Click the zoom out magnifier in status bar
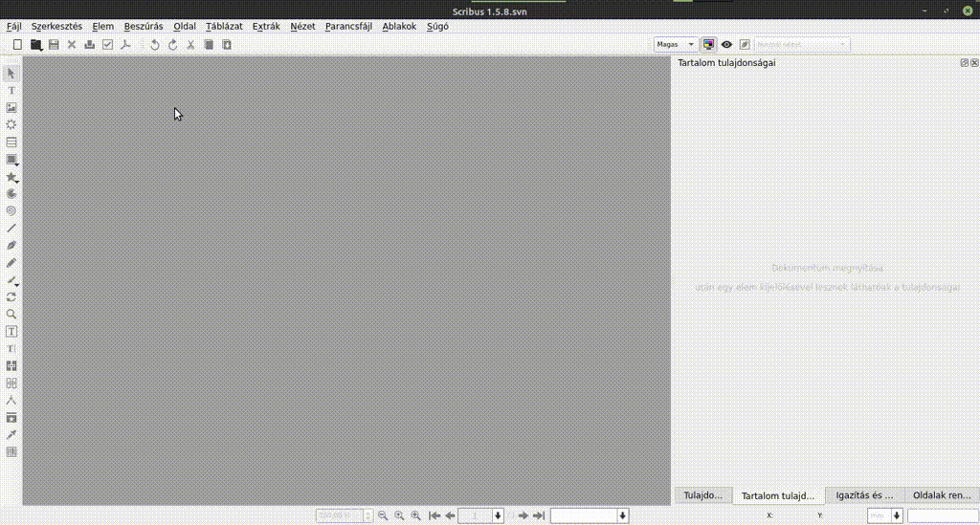 (x=383, y=515)
